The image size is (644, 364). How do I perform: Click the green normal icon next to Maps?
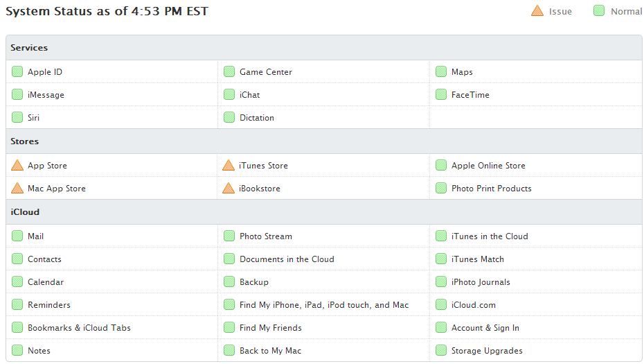coord(441,71)
